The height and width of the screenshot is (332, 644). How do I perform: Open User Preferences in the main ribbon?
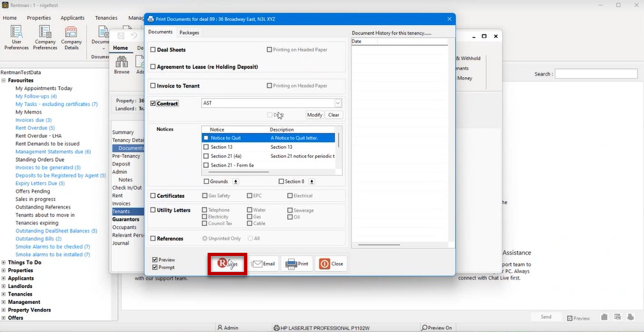click(17, 38)
